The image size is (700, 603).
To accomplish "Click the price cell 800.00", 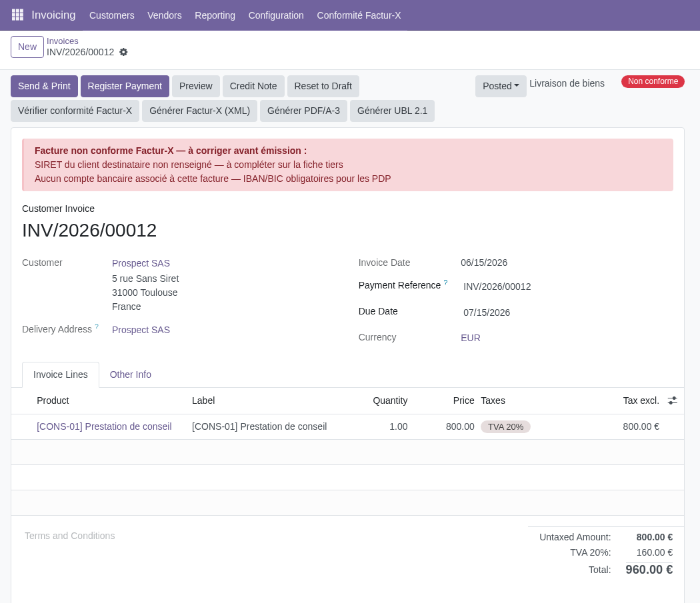I will 460,426.
